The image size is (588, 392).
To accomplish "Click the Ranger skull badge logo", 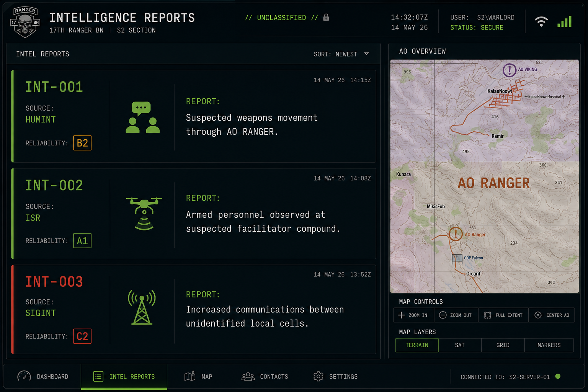I will 25,22.
